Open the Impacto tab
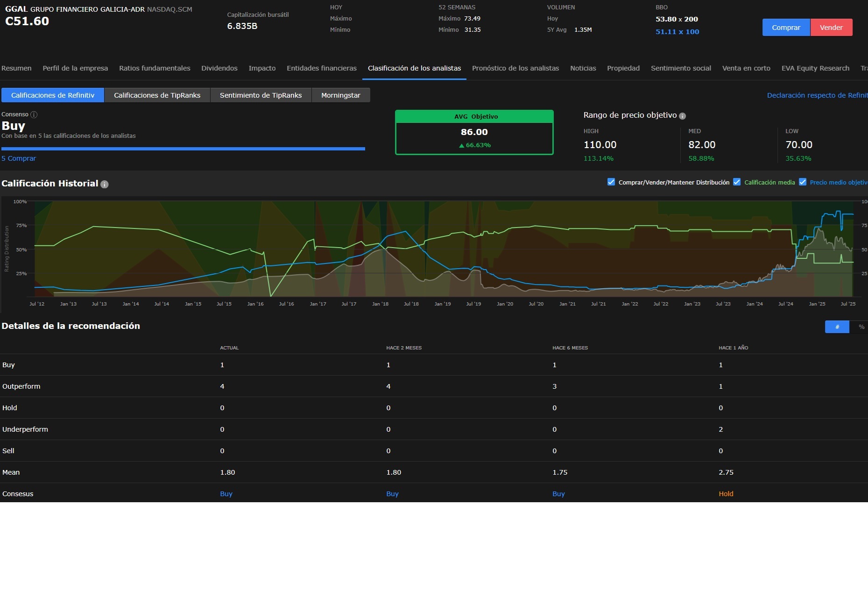Image resolution: width=868 pixels, height=598 pixels. pyautogui.click(x=262, y=68)
